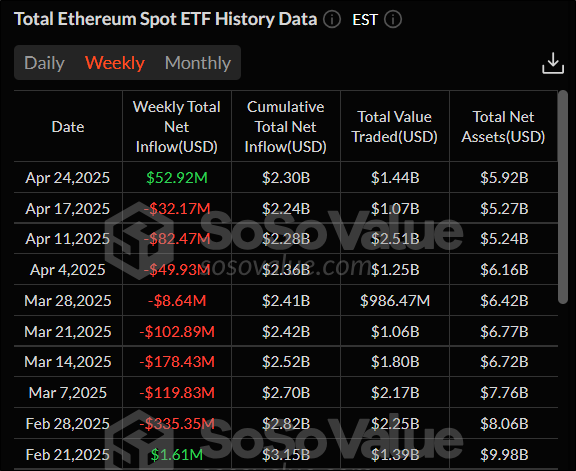The image size is (576, 471).
Task: Click the $9.98B net assets cell
Action: pos(504,455)
